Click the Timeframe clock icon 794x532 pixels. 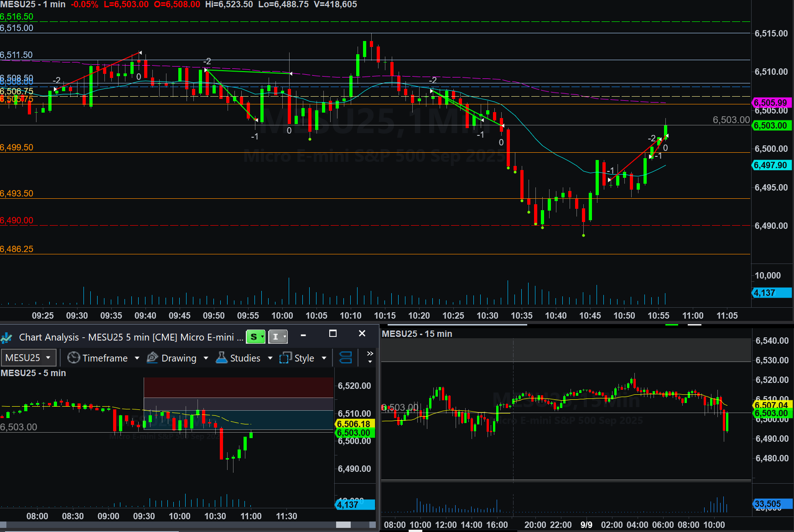click(73, 358)
